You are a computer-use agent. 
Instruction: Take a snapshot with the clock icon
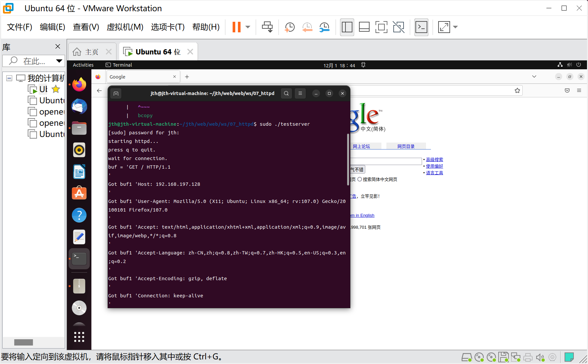[x=289, y=27]
